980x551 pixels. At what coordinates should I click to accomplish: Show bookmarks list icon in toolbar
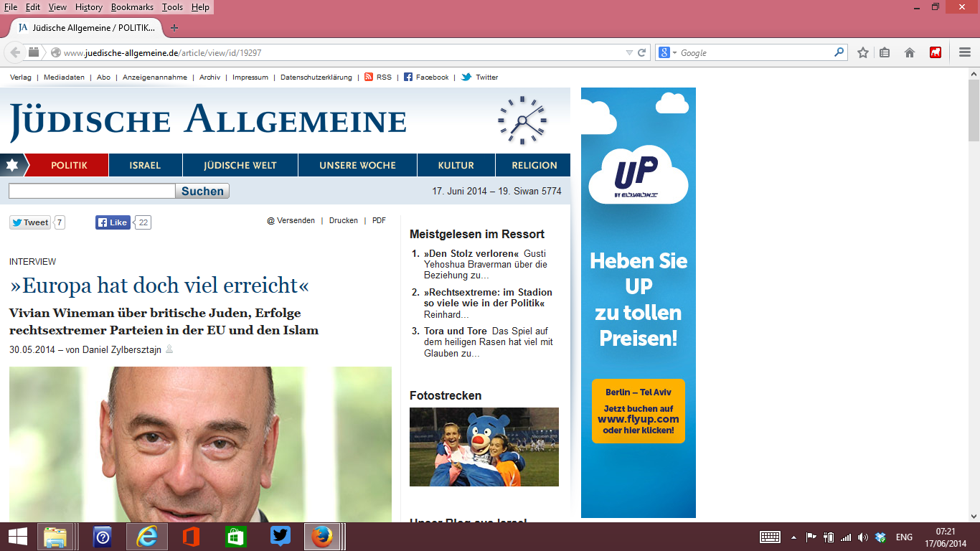tap(885, 52)
